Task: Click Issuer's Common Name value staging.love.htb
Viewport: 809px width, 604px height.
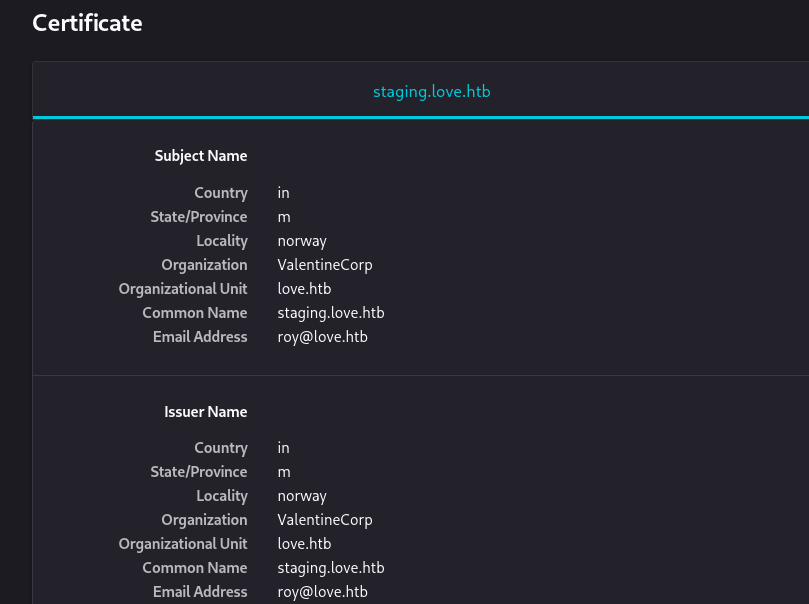Action: 331,568
